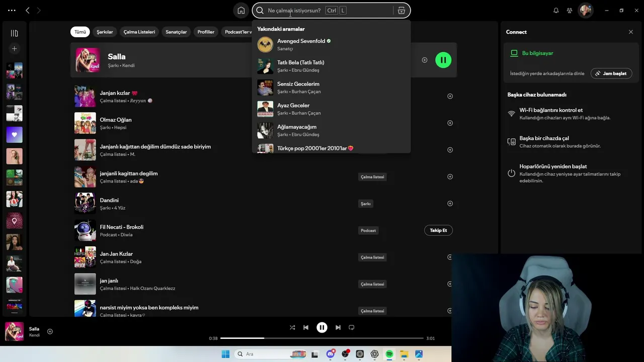Open the notifications bell
This screenshot has height=362, width=644.
556,11
